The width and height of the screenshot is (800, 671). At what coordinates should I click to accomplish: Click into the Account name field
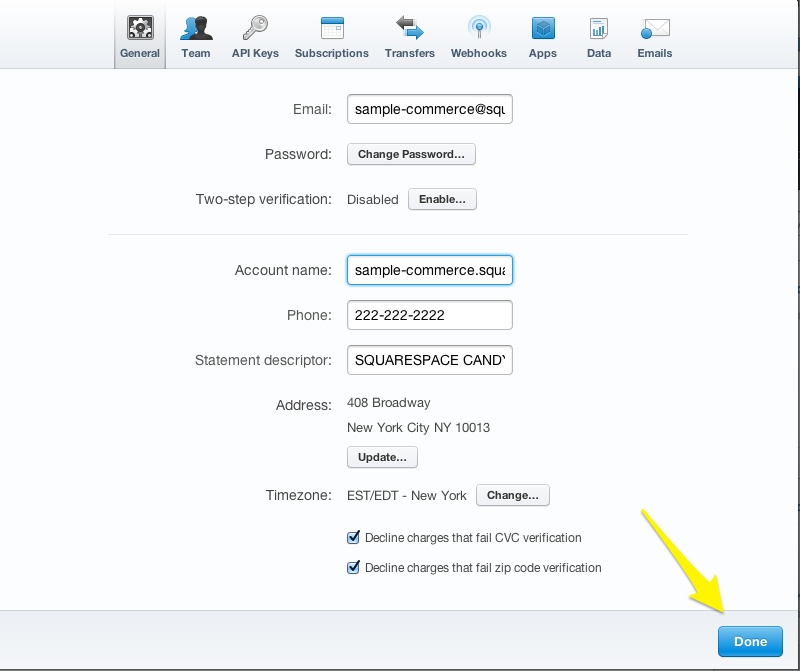pyautogui.click(x=429, y=271)
